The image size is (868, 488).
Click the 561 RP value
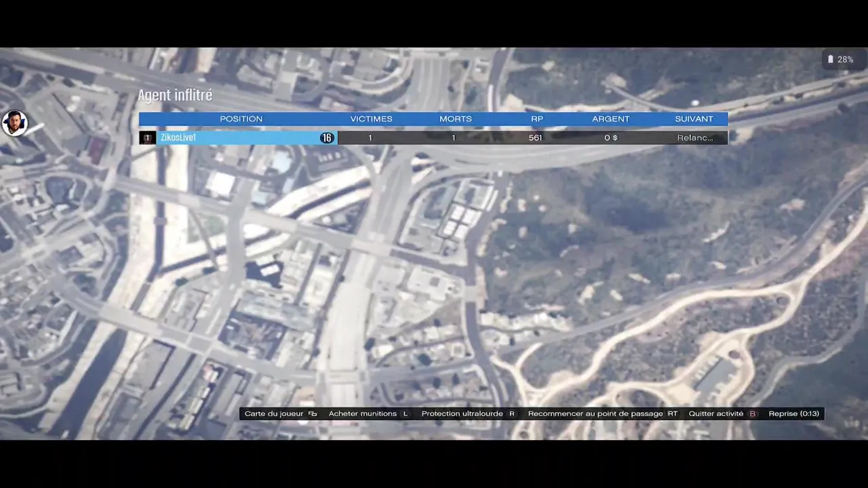tap(535, 138)
